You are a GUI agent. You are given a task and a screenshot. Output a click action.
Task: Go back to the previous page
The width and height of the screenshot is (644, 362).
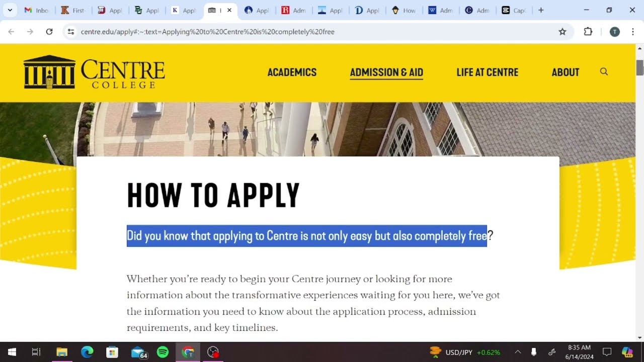(x=11, y=32)
